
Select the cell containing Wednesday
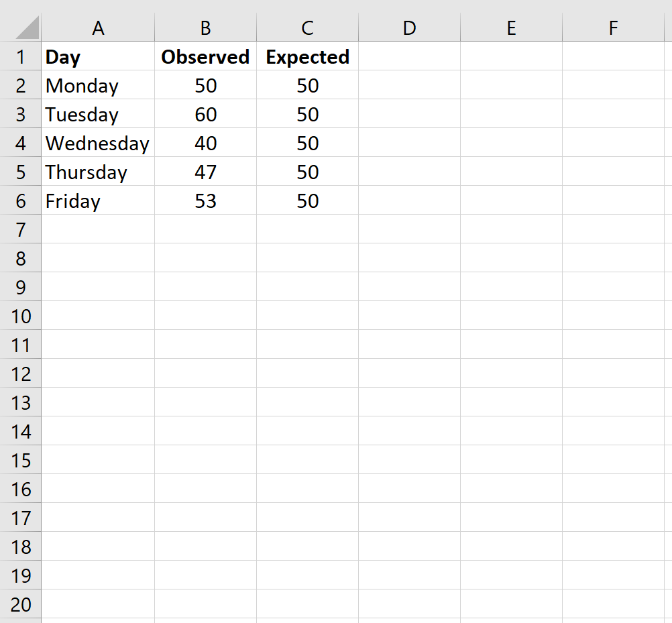(x=98, y=143)
